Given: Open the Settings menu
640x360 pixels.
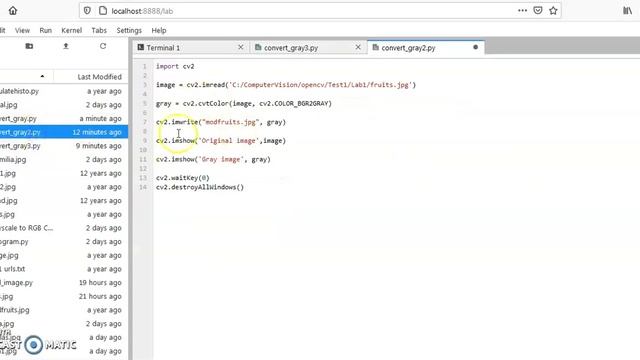Looking at the screenshot, I should tap(129, 30).
